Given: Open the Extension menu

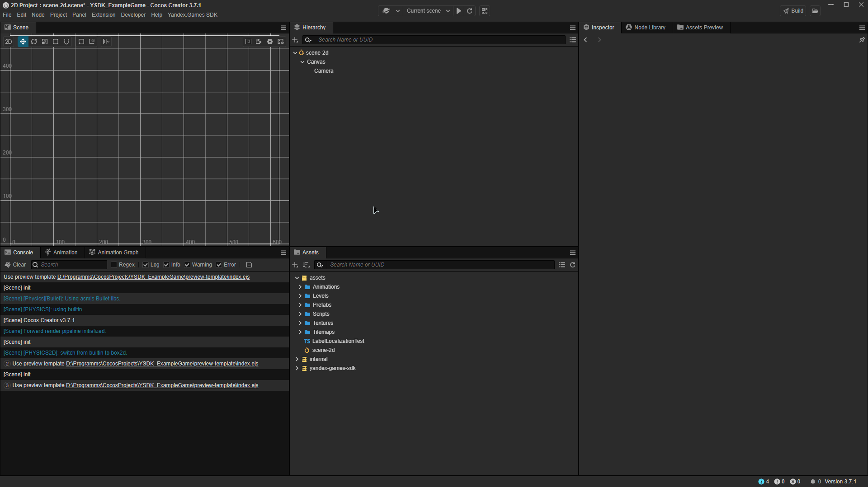Looking at the screenshot, I should (104, 15).
